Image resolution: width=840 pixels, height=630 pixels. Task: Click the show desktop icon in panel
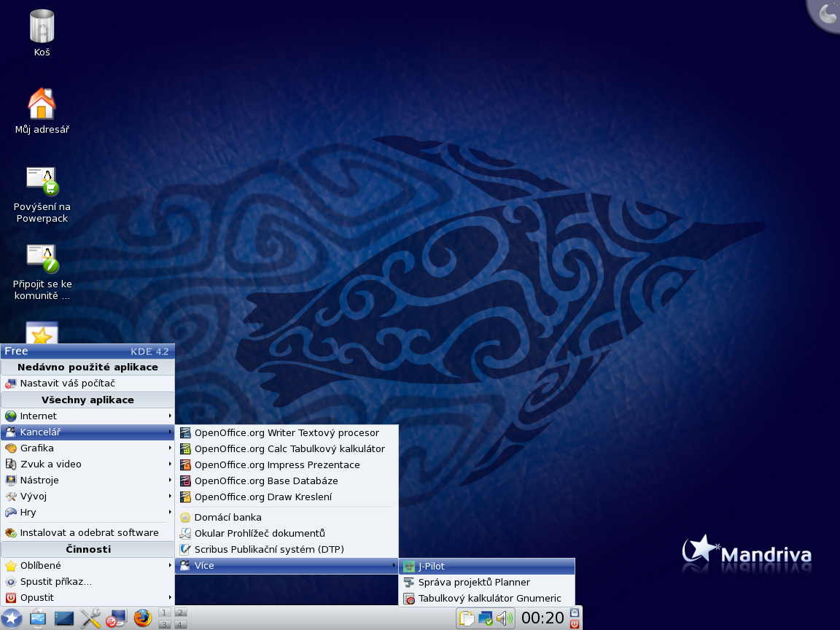(x=63, y=619)
